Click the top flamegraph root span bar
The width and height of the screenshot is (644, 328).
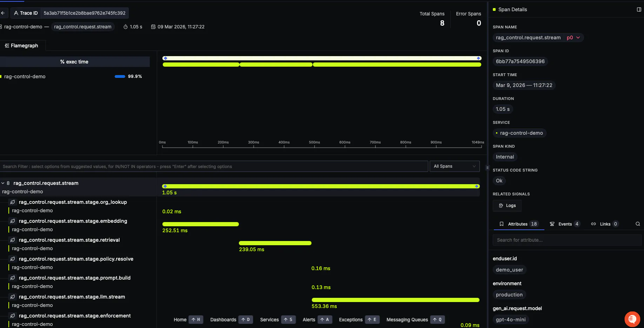click(x=322, y=58)
